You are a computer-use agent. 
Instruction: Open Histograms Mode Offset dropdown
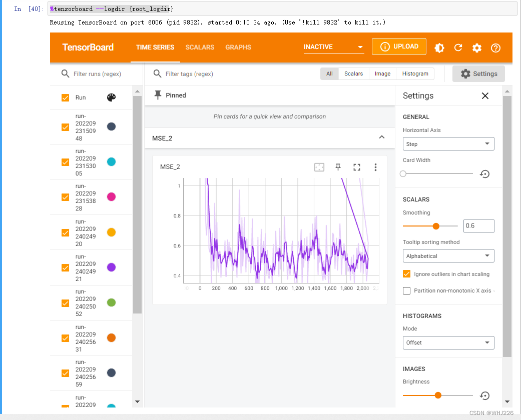[448, 342]
